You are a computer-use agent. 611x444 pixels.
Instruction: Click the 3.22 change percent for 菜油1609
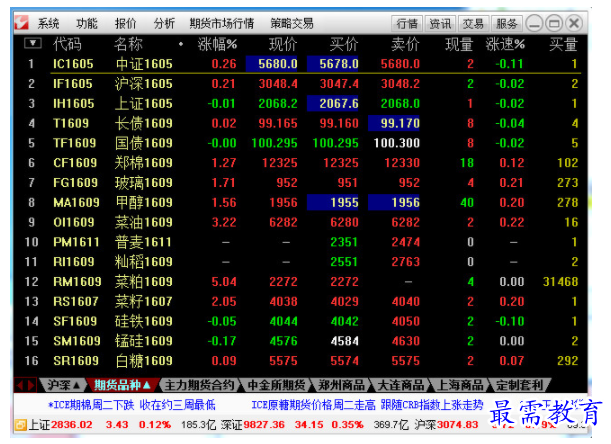coord(224,223)
